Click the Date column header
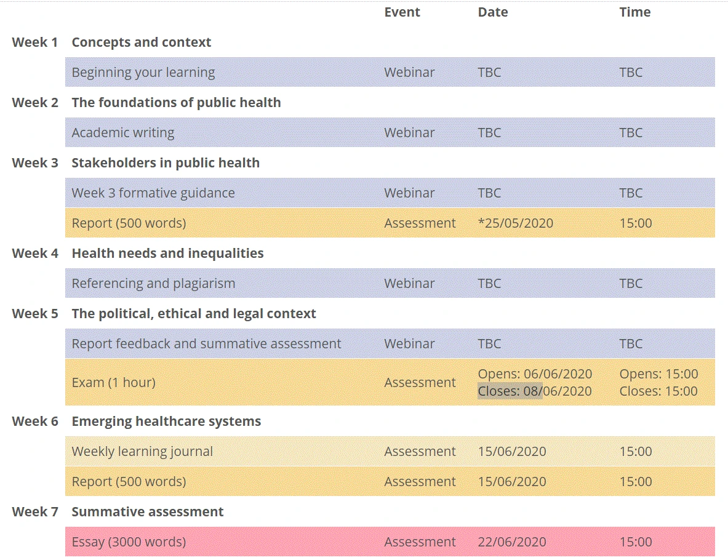 pos(493,12)
